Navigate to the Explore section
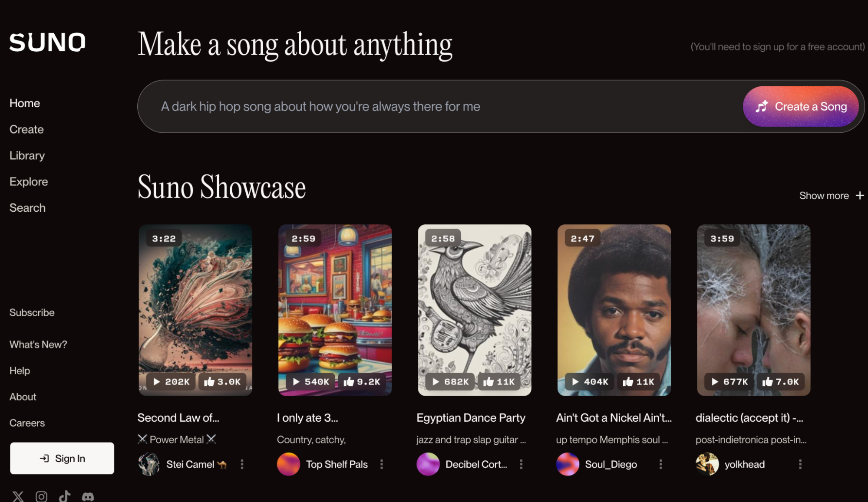The width and height of the screenshot is (868, 502). point(28,181)
